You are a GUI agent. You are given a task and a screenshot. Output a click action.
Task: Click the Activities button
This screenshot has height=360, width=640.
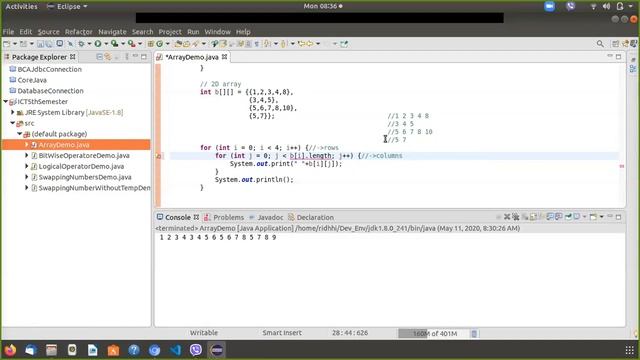(21, 7)
